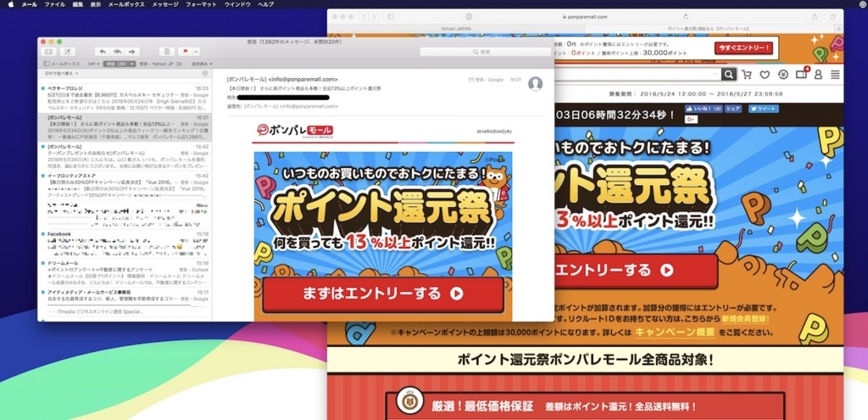Image resolution: width=868 pixels, height=420 pixels.
Task: Open the Apple menu
Action: 11,4
